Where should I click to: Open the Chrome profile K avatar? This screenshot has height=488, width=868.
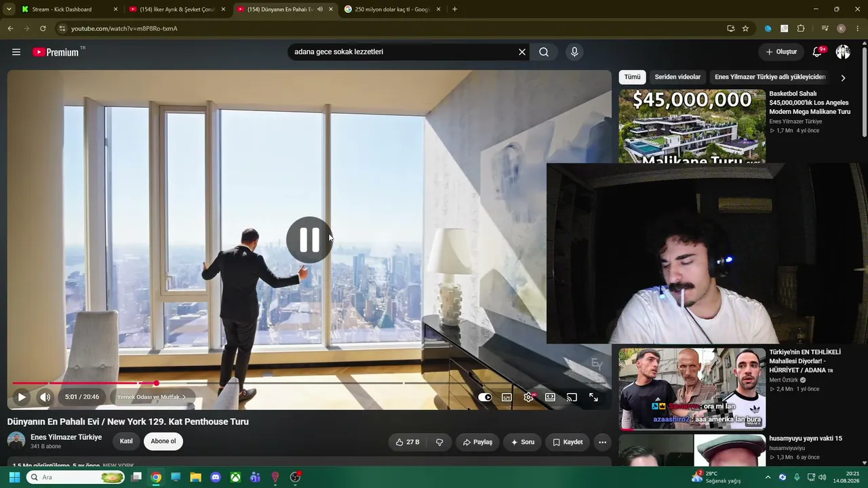(842, 28)
